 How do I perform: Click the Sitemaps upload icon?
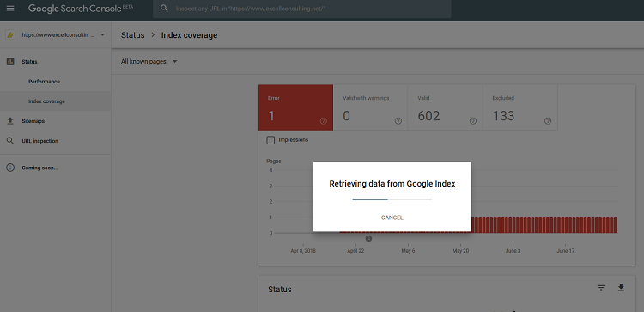10,121
